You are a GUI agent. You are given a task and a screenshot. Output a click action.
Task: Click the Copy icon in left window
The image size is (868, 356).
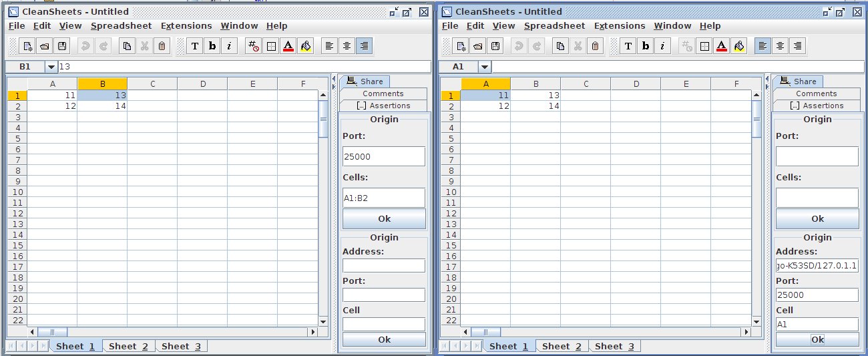(x=127, y=46)
